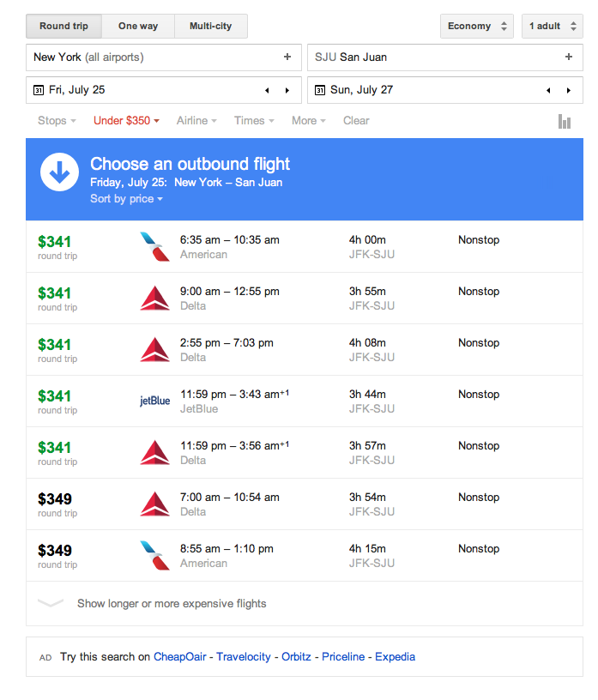Image resolution: width=598 pixels, height=700 pixels.
Task: Open calendar icon for Sun, July 27
Action: 319,90
